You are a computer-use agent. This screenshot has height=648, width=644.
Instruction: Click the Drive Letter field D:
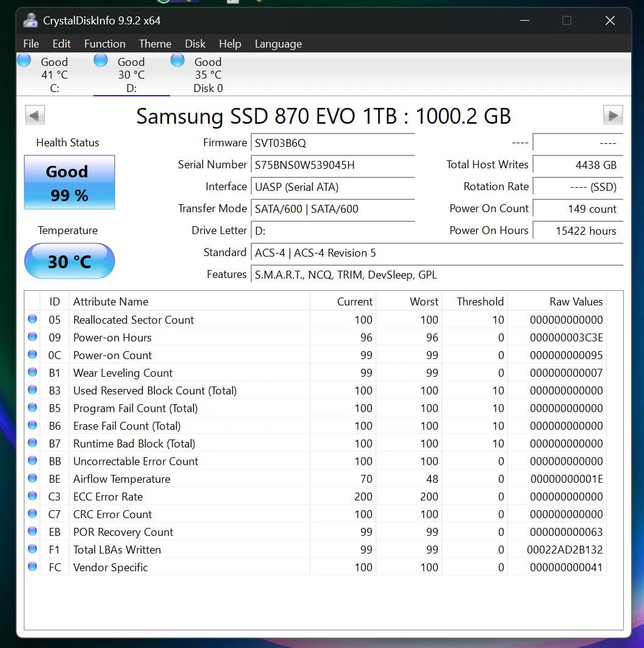click(333, 230)
